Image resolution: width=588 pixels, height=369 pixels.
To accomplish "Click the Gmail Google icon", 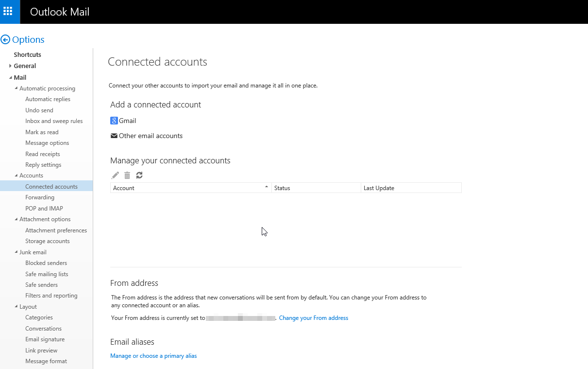I will pyautogui.click(x=114, y=121).
